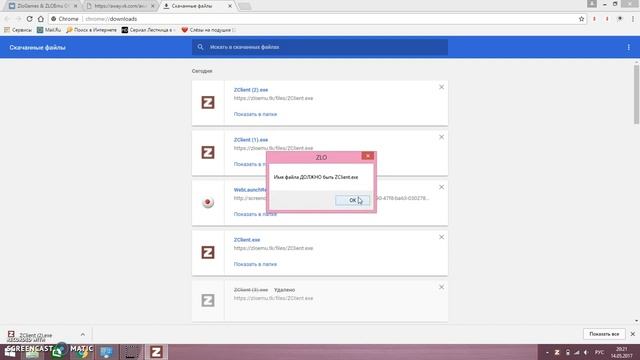
Task: Click the Z icon in the system tray
Action: pyautogui.click(x=557, y=352)
